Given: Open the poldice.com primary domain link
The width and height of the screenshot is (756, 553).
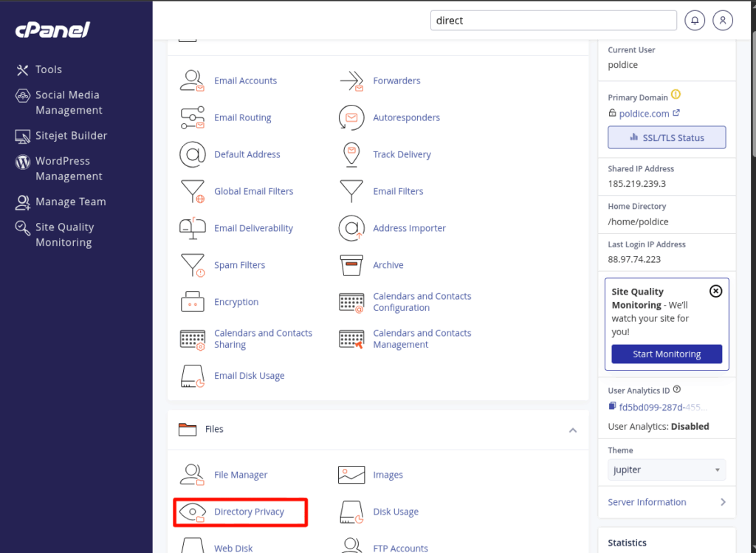Looking at the screenshot, I should 645,114.
